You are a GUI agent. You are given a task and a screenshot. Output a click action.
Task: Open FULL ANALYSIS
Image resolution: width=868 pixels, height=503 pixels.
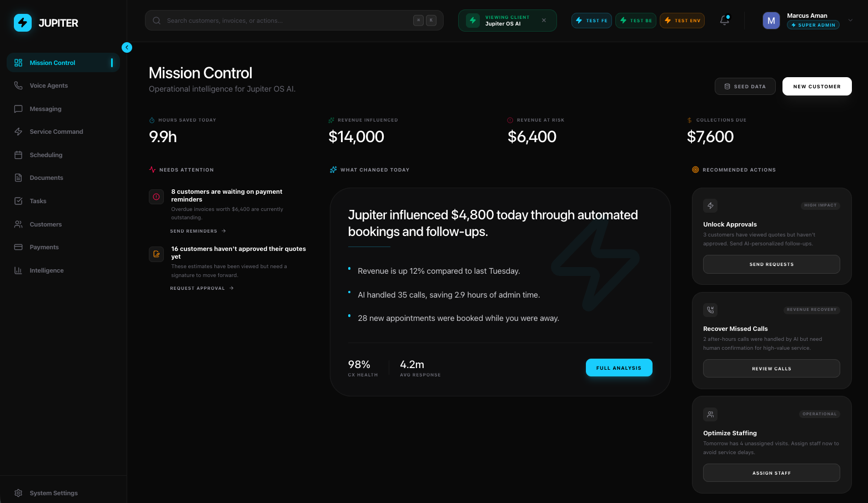[619, 368]
